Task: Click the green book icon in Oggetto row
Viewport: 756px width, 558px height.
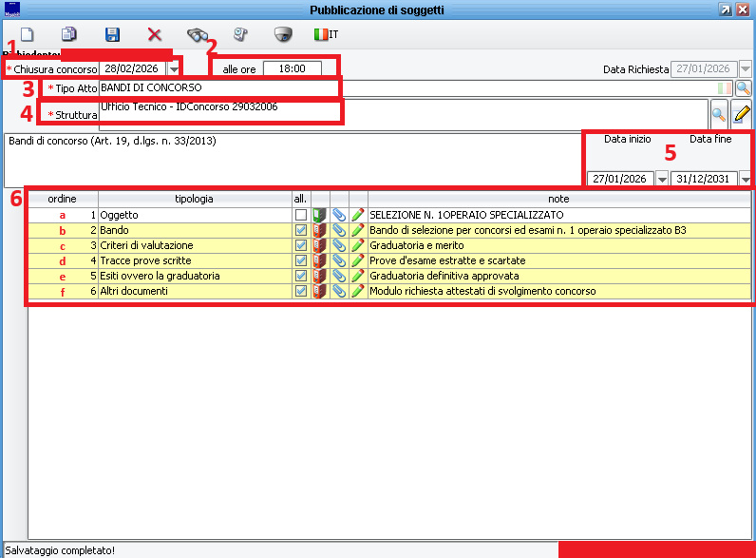Action: click(x=320, y=215)
